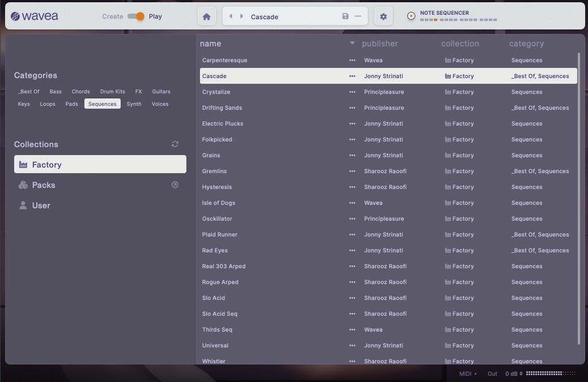Image resolution: width=588 pixels, height=382 pixels.
Task: Open options for Hysteresis preset
Action: coord(352,187)
